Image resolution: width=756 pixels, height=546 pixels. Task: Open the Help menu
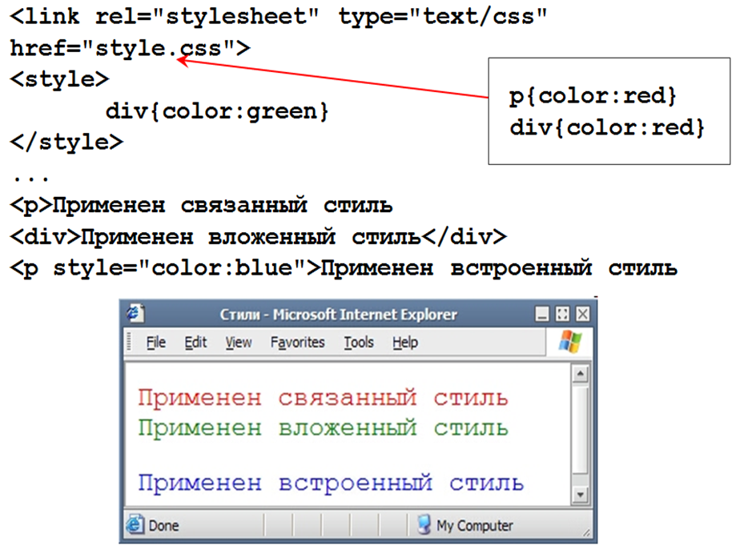tap(405, 343)
